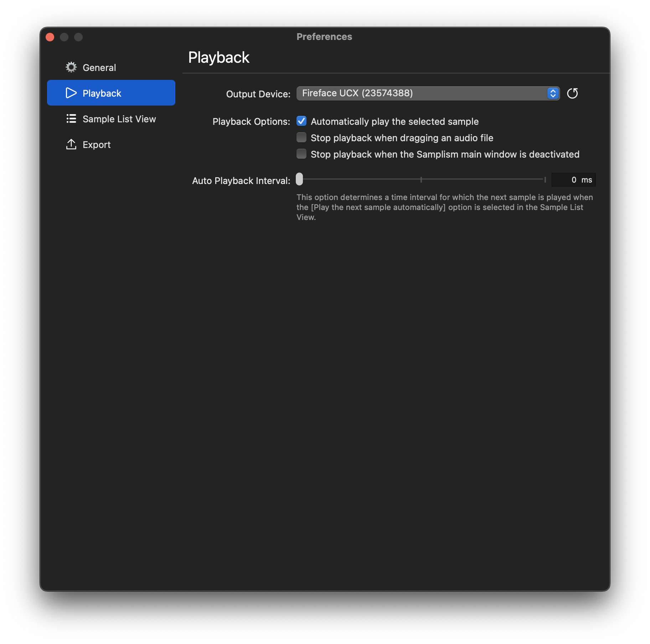Select the Playback label in the sidebar
This screenshot has width=650, height=644.
pyautogui.click(x=102, y=93)
